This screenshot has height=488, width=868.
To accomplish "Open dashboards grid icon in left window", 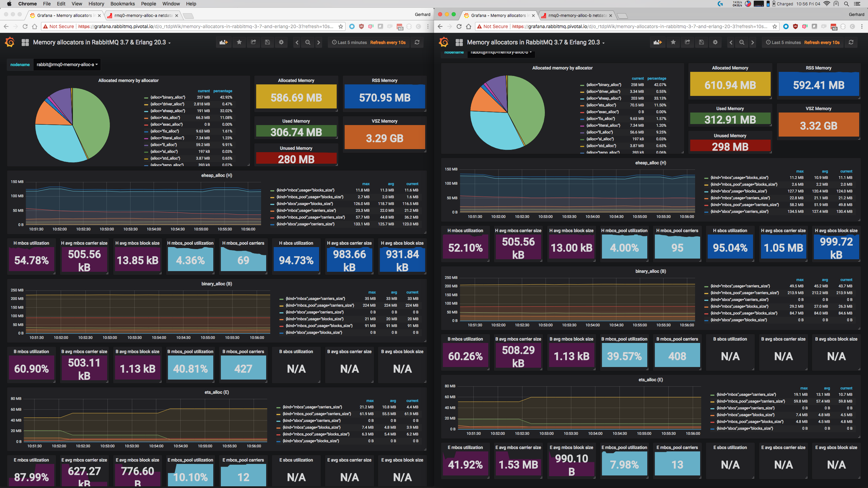I will pyautogui.click(x=25, y=42).
